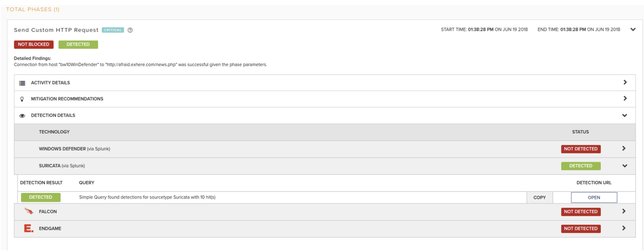Open the Suricata detection URL
The width and height of the screenshot is (644, 252).
(x=594, y=197)
